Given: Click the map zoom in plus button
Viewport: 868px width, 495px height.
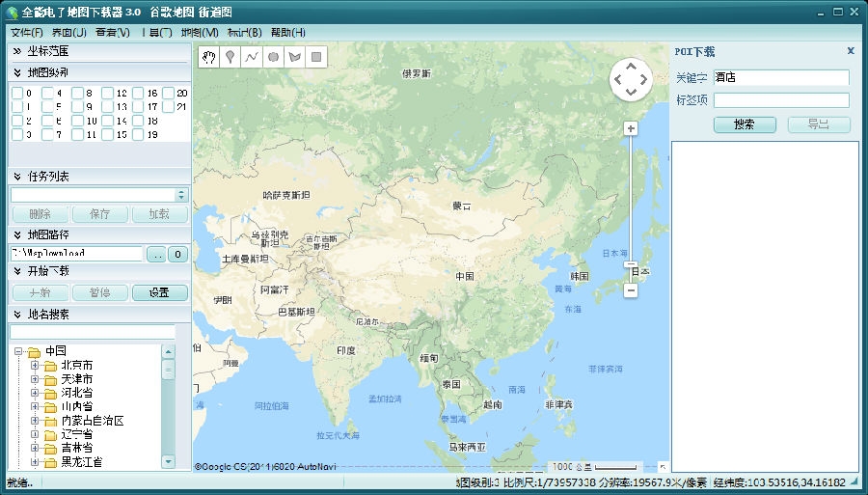Looking at the screenshot, I should (631, 128).
